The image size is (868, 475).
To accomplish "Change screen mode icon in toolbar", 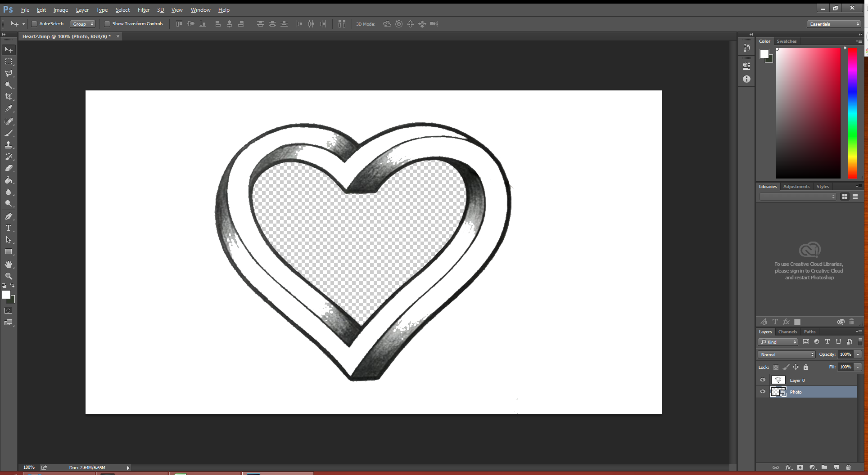I will coord(9,323).
